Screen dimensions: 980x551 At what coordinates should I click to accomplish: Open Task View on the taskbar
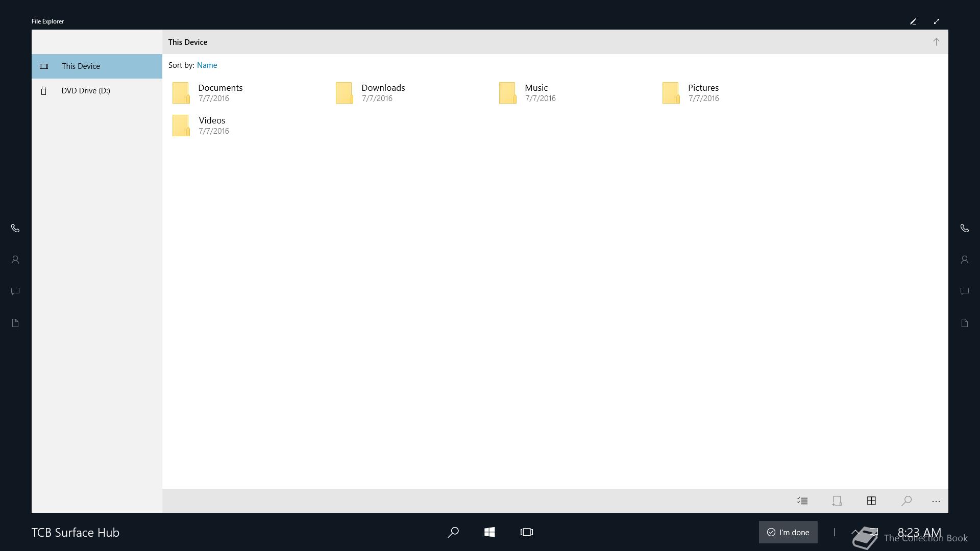(x=527, y=532)
